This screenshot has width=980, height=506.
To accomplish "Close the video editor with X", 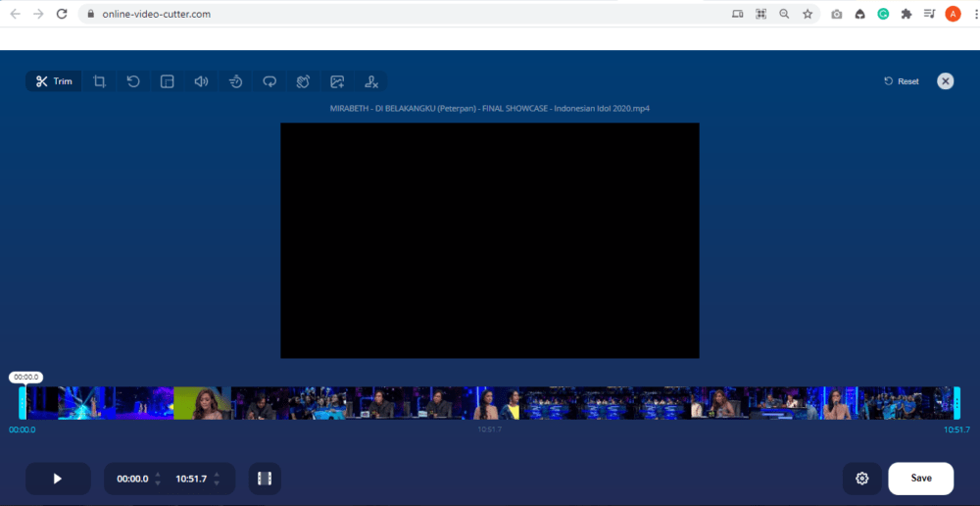I will click(945, 81).
